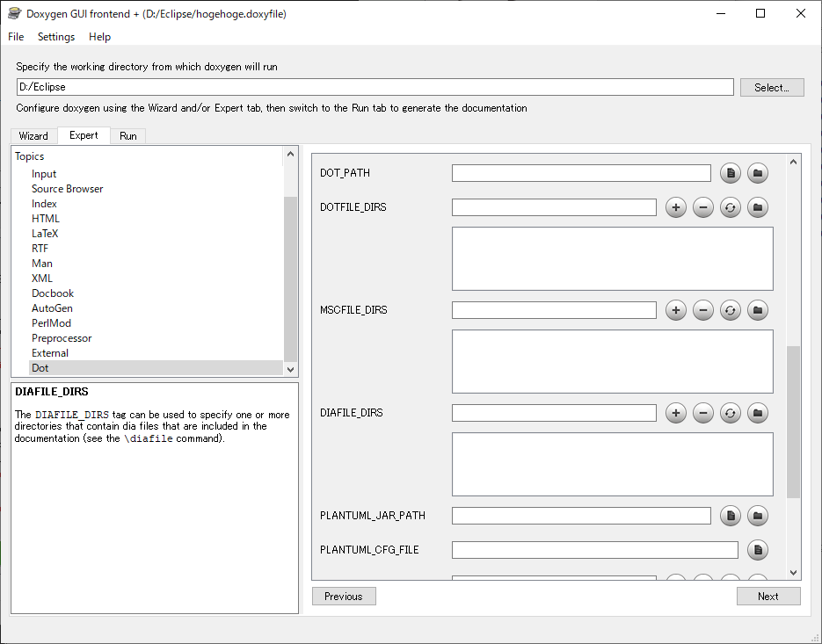Screen dimensions: 822x644
Task: Update the DOTFILE_DIRS entry with the refresh icon
Action: click(731, 207)
